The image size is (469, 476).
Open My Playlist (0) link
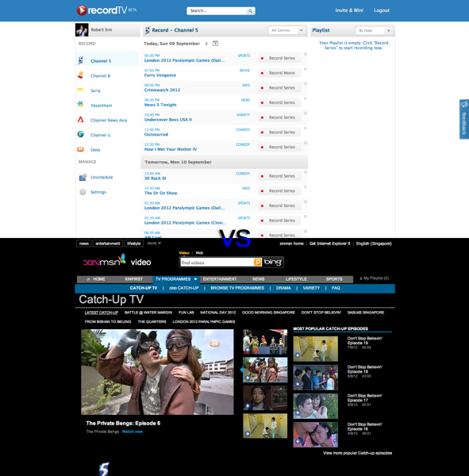(x=375, y=278)
